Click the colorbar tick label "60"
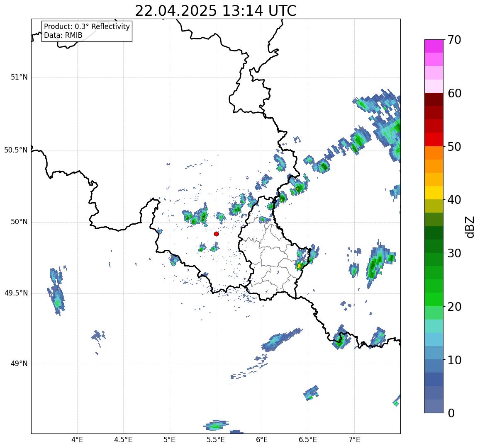Image resolution: width=480 pixels, height=448 pixels. pos(454,93)
